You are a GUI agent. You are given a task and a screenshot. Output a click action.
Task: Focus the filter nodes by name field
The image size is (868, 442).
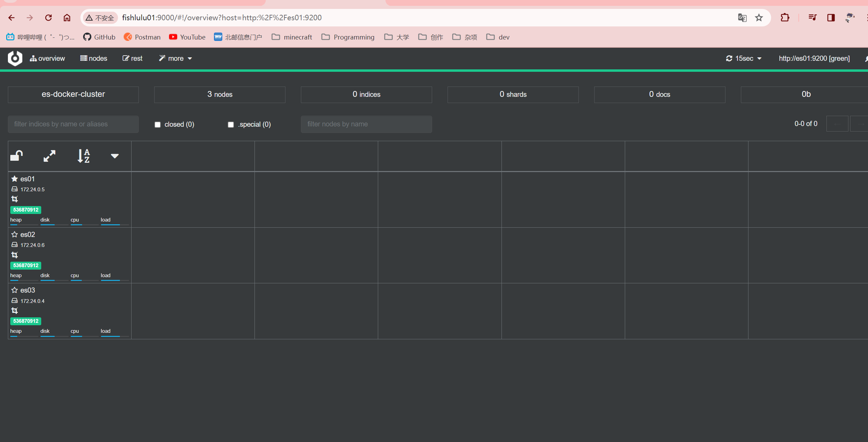click(366, 124)
